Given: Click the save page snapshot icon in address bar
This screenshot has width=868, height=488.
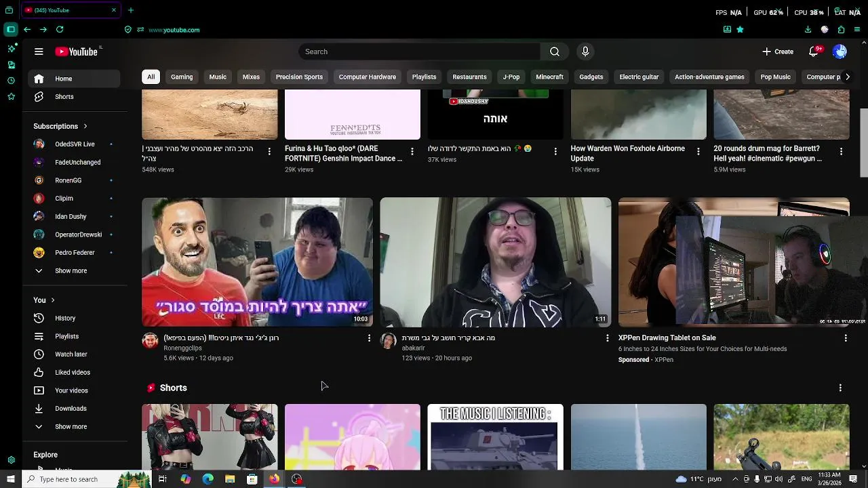Looking at the screenshot, I should click(727, 30).
